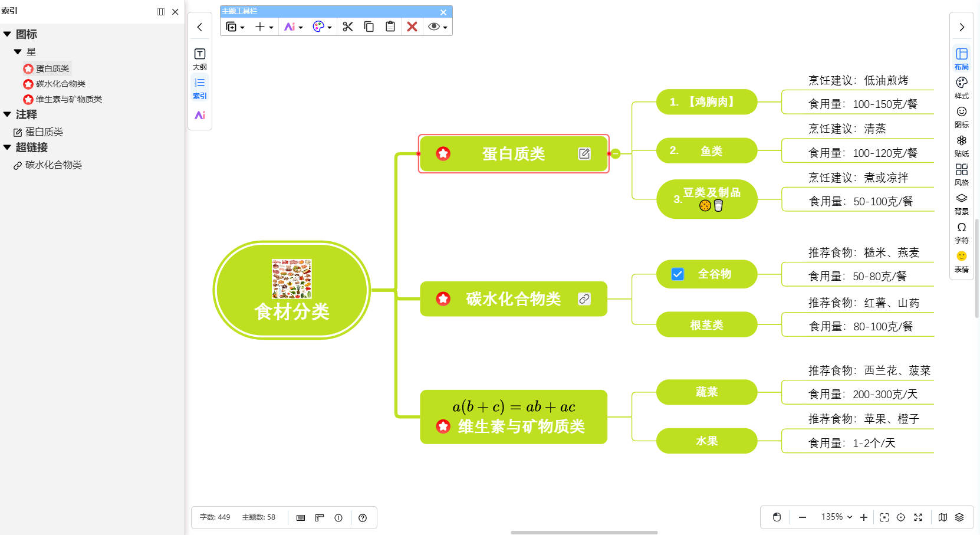This screenshot has width=980, height=535.
Task: Open the color palette theme dropdown
Action: click(x=322, y=27)
